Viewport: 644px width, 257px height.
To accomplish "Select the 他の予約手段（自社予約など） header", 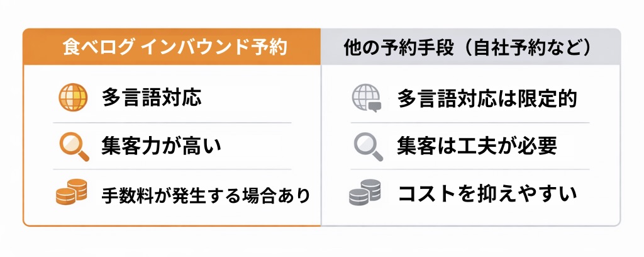I will tap(469, 47).
